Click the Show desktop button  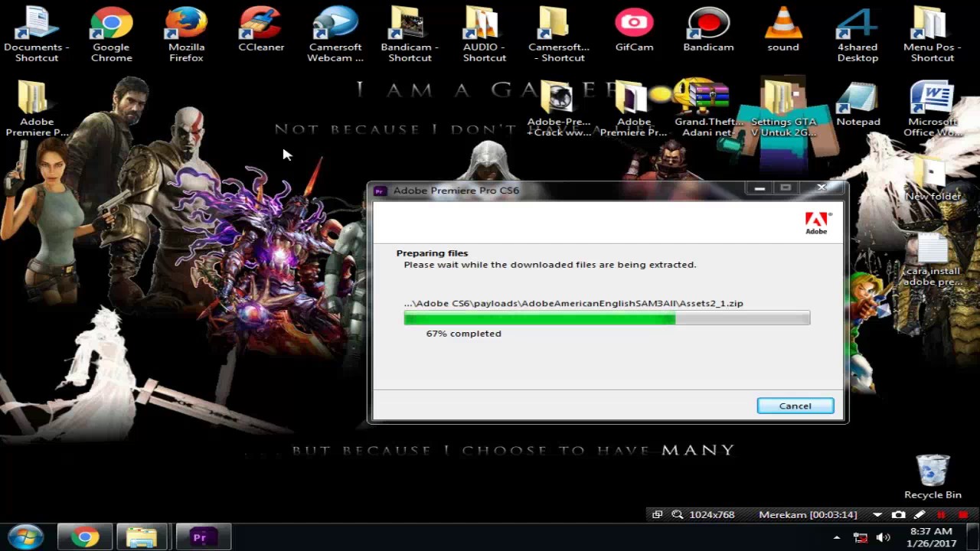click(974, 537)
